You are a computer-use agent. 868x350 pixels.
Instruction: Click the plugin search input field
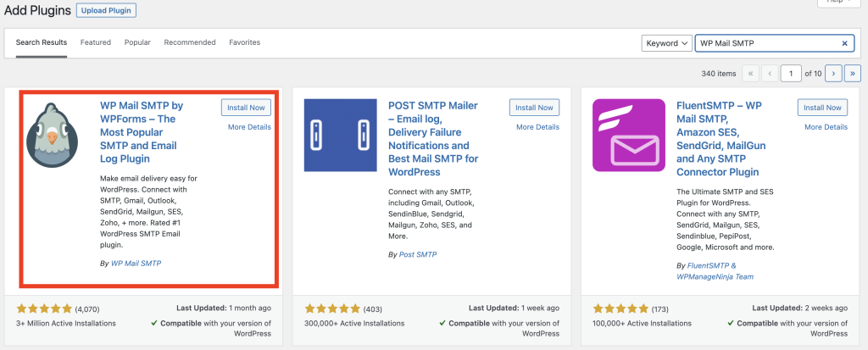point(775,43)
